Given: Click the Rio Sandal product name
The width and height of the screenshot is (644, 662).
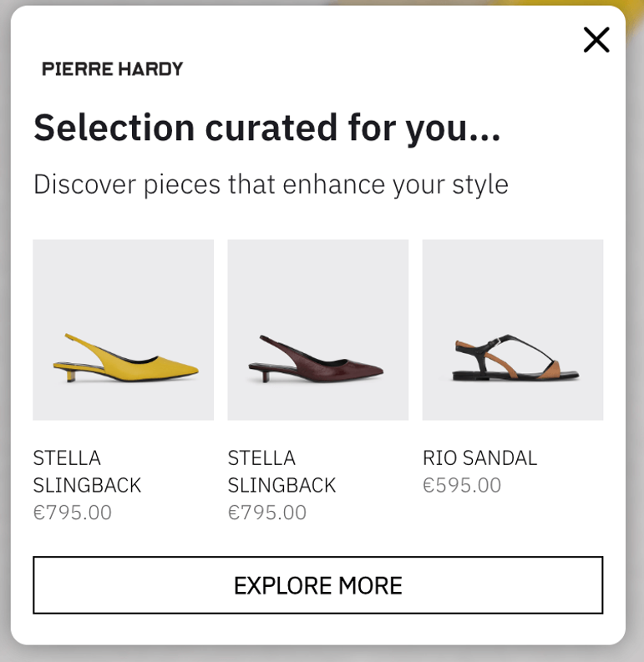Looking at the screenshot, I should click(x=479, y=458).
